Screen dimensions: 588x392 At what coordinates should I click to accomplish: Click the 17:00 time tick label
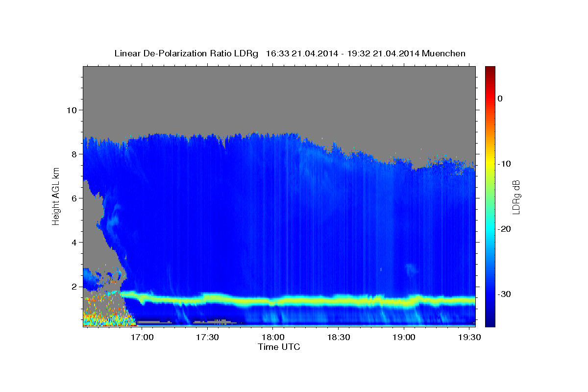(142, 338)
